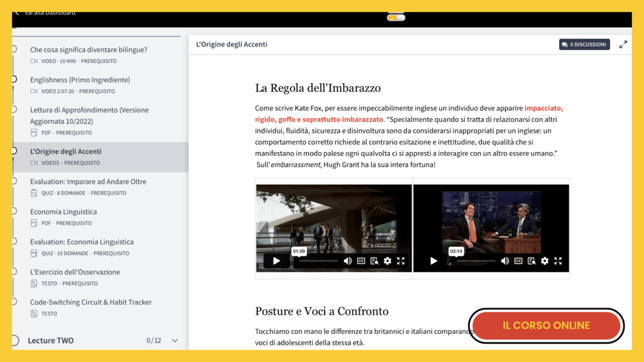
Task: Click the 0 Discussioni button
Action: tap(584, 45)
